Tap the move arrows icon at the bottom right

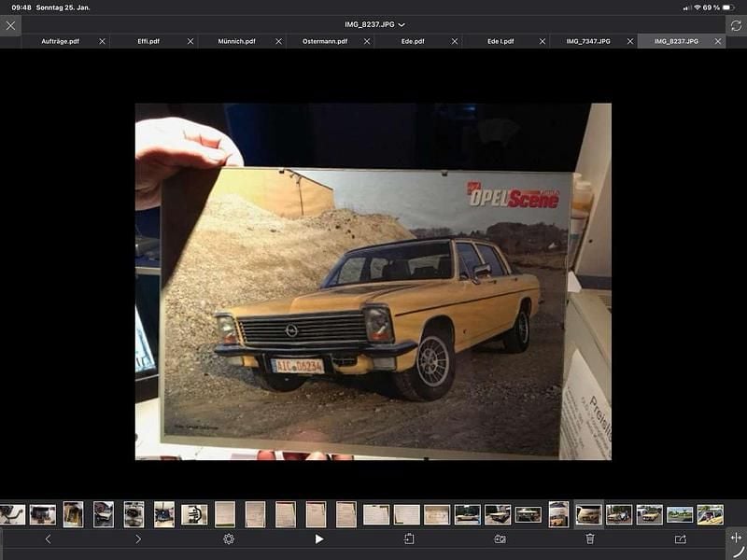click(x=736, y=538)
